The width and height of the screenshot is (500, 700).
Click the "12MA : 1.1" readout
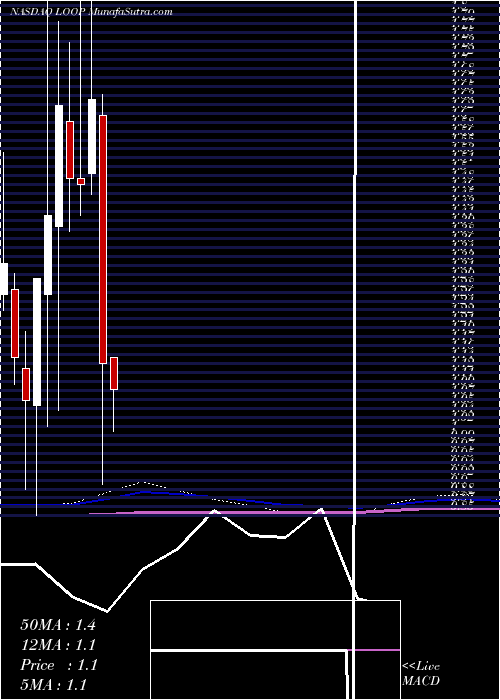coord(58,645)
